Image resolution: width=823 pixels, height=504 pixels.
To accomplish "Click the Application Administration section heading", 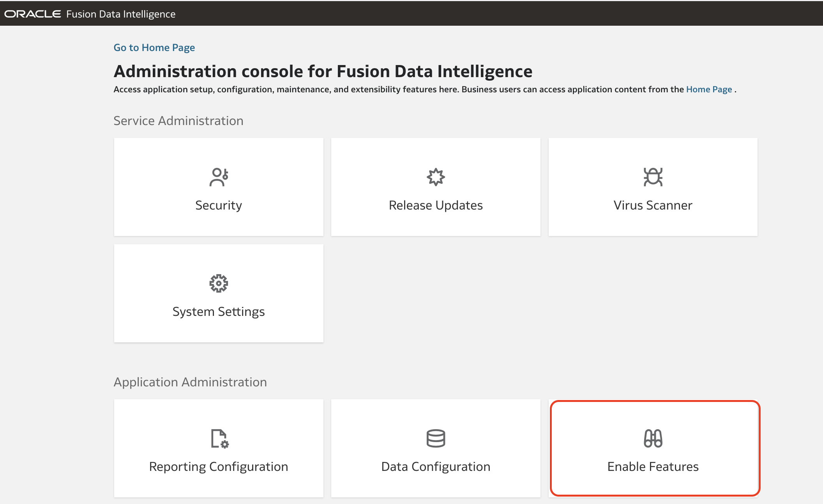I will coord(190,382).
